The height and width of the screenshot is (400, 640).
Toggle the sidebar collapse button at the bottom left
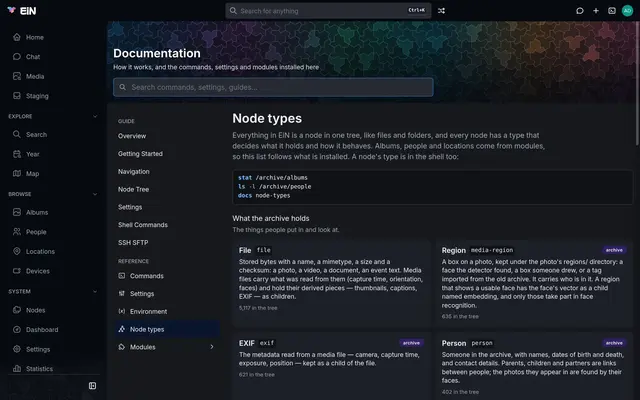click(x=93, y=386)
